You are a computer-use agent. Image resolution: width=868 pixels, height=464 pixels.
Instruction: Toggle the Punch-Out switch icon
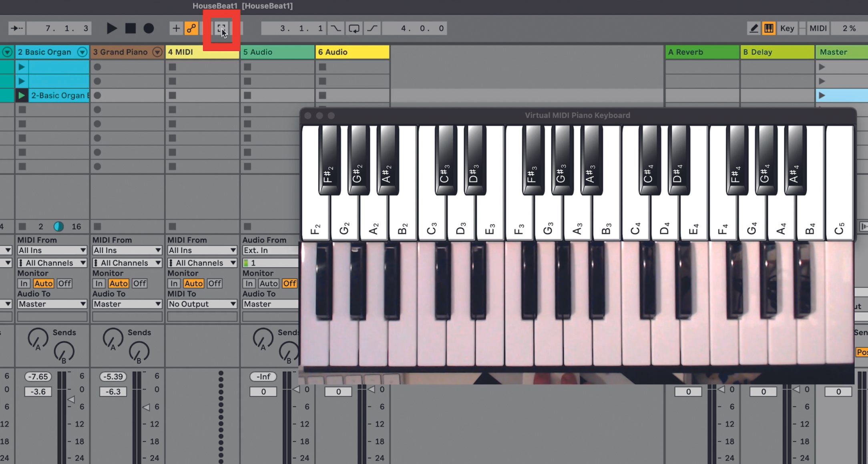(372, 28)
